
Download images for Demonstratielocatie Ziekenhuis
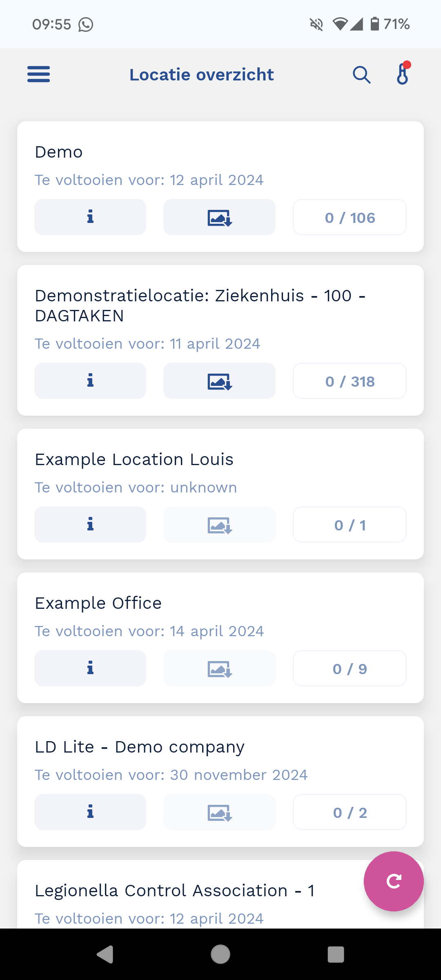click(x=219, y=381)
